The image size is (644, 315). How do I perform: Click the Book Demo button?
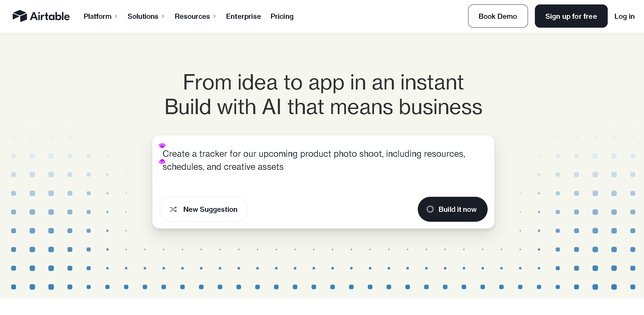498,16
